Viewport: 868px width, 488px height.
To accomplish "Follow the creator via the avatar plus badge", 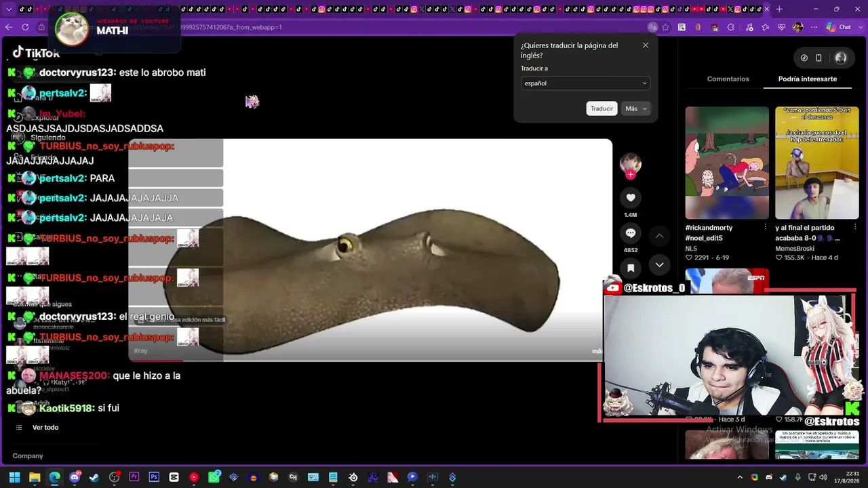I will coord(631,174).
